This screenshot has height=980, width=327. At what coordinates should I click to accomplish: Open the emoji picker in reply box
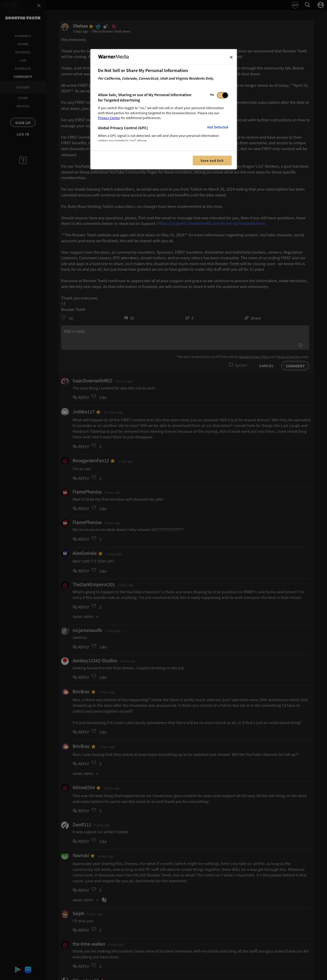[300, 345]
